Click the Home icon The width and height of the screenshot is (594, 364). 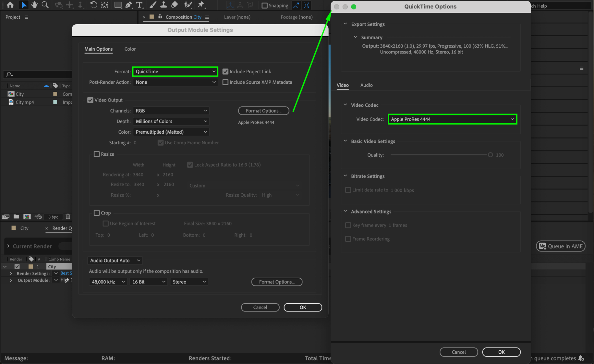tap(10, 5)
